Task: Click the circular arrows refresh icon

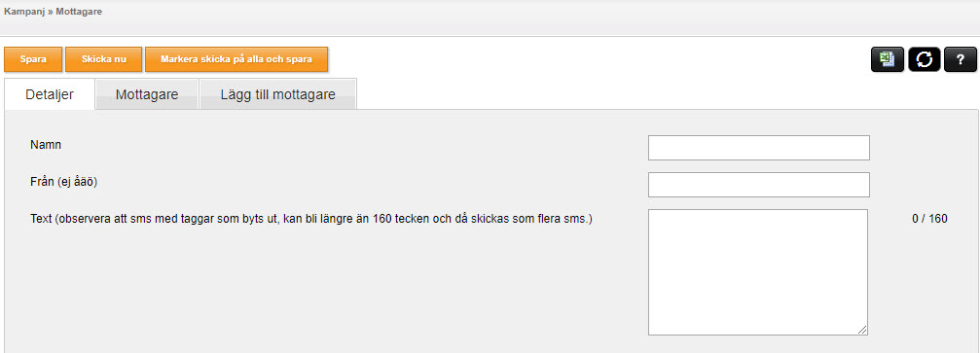Action: click(x=924, y=59)
